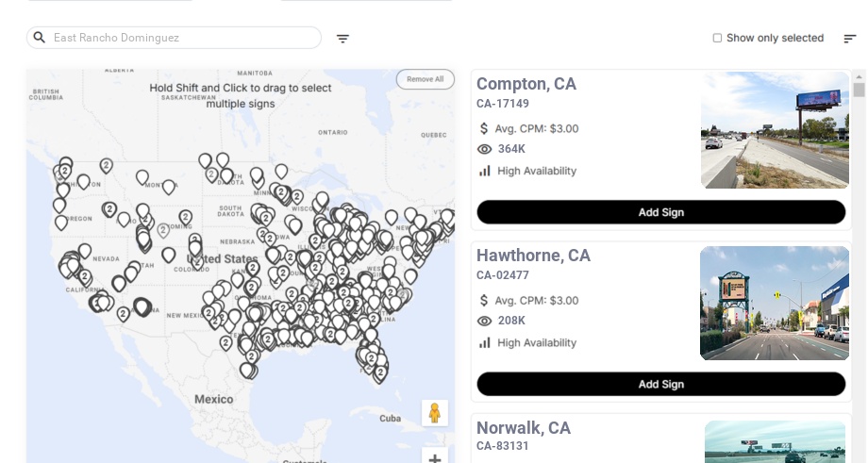Select the Hawthorne, CA listing title
Viewport: 868px width, 463px height.
tap(533, 256)
